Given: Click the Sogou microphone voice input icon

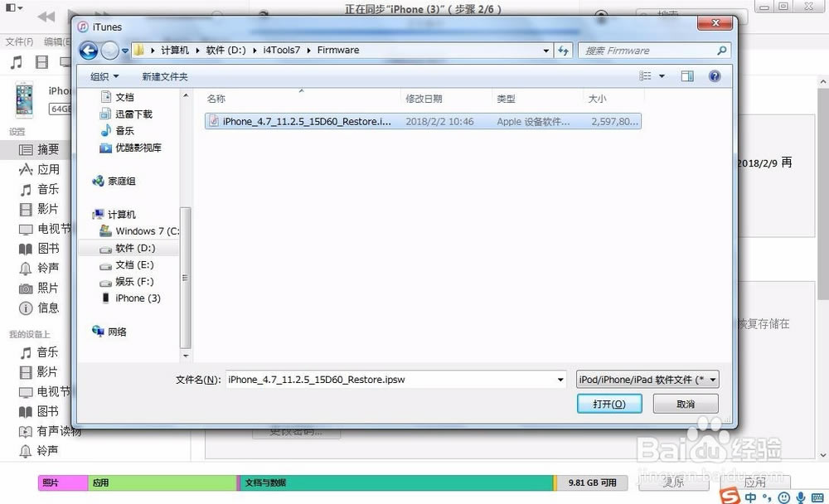Looking at the screenshot, I should (x=801, y=497).
